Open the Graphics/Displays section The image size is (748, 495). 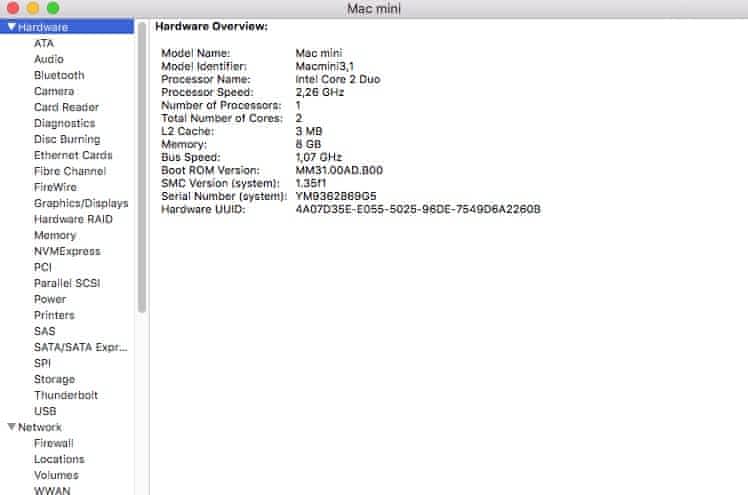[81, 203]
